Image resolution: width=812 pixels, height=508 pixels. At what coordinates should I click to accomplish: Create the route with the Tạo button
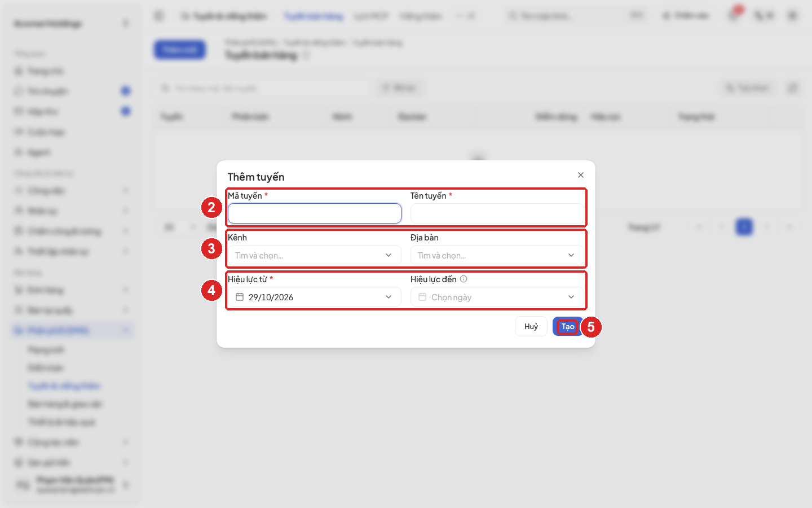pyautogui.click(x=568, y=326)
